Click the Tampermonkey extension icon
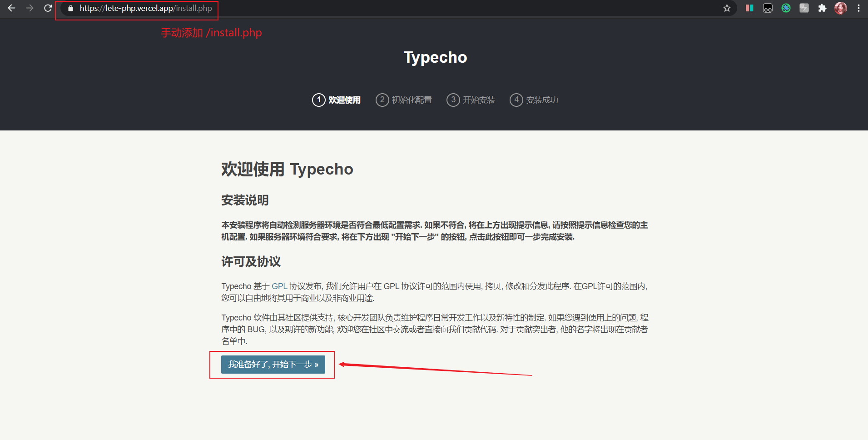This screenshot has height=440, width=868. coord(768,8)
